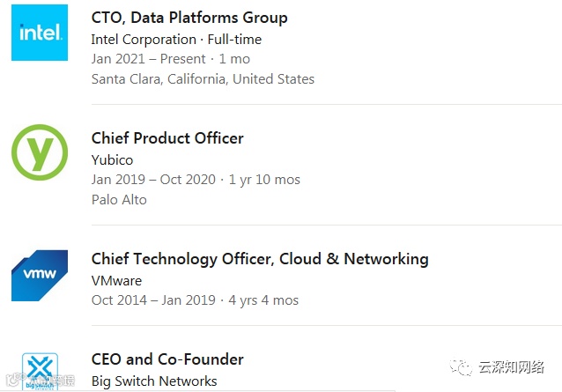
Task: Click the VMware logo thumbnail
Action: point(40,275)
